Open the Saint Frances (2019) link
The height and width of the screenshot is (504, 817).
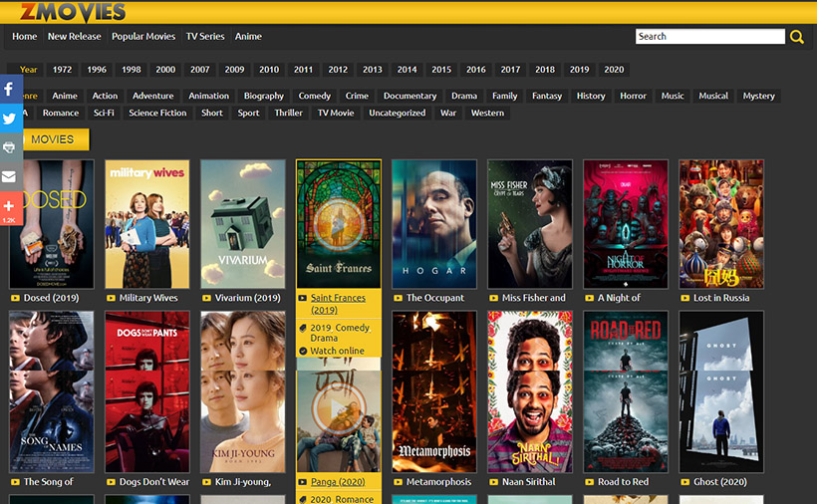click(338, 304)
